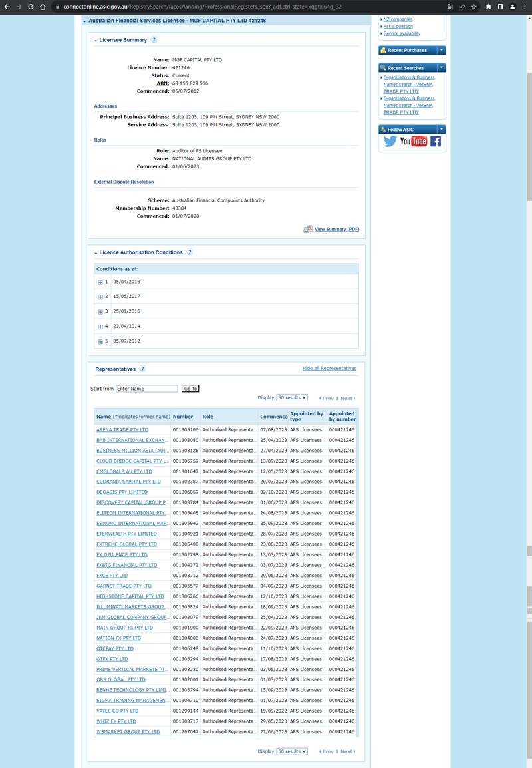Open VATEE CO PTY LTD representative link
The width and height of the screenshot is (532, 768).
118,711
